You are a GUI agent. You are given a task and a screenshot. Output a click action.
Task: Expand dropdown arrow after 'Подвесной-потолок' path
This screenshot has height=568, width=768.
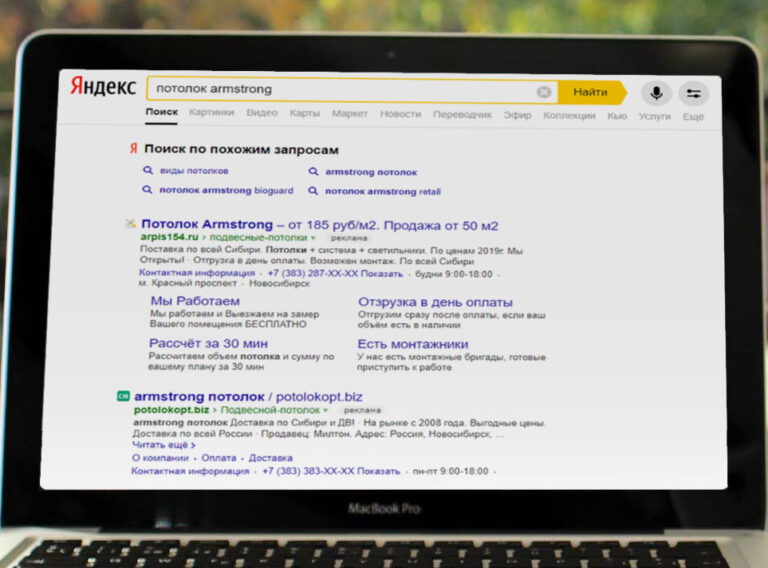[x=325, y=410]
